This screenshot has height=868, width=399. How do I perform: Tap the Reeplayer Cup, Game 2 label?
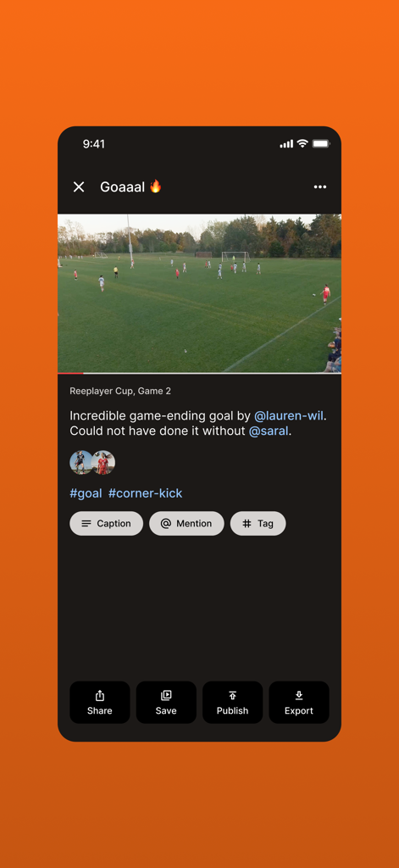click(x=120, y=391)
